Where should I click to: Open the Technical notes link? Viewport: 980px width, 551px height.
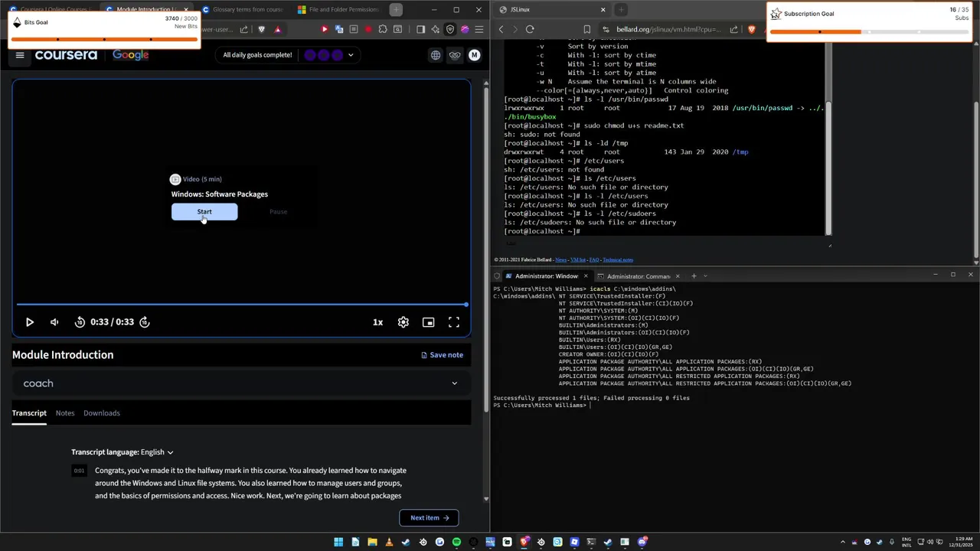[618, 260]
